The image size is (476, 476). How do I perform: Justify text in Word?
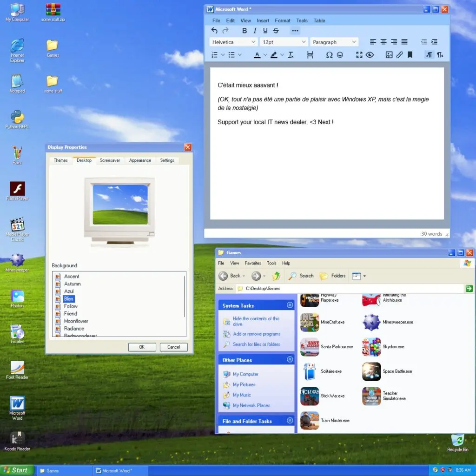click(x=404, y=42)
